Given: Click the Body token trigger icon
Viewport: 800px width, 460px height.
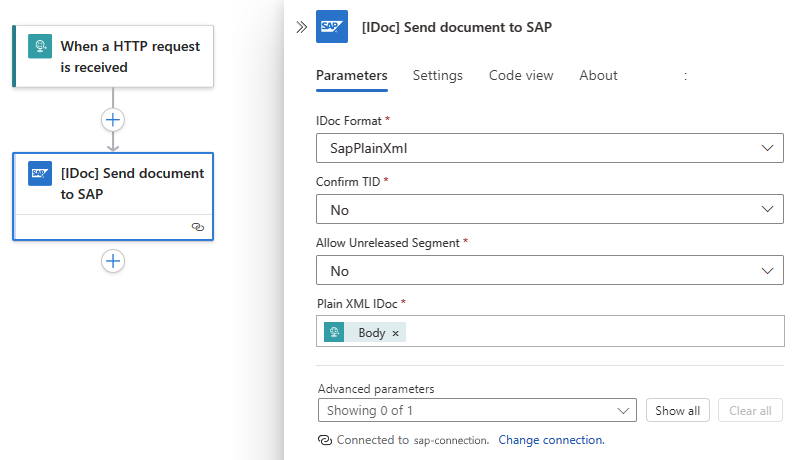Looking at the screenshot, I should [x=335, y=333].
